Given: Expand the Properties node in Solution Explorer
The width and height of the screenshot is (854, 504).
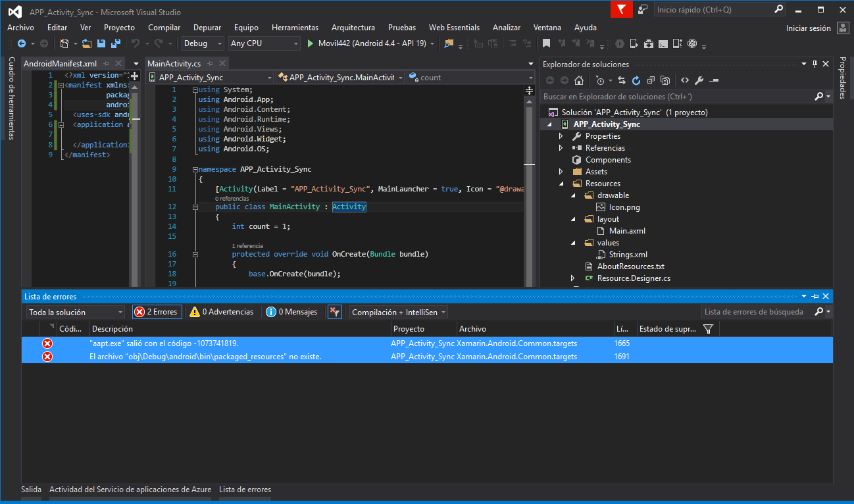Looking at the screenshot, I should [561, 136].
